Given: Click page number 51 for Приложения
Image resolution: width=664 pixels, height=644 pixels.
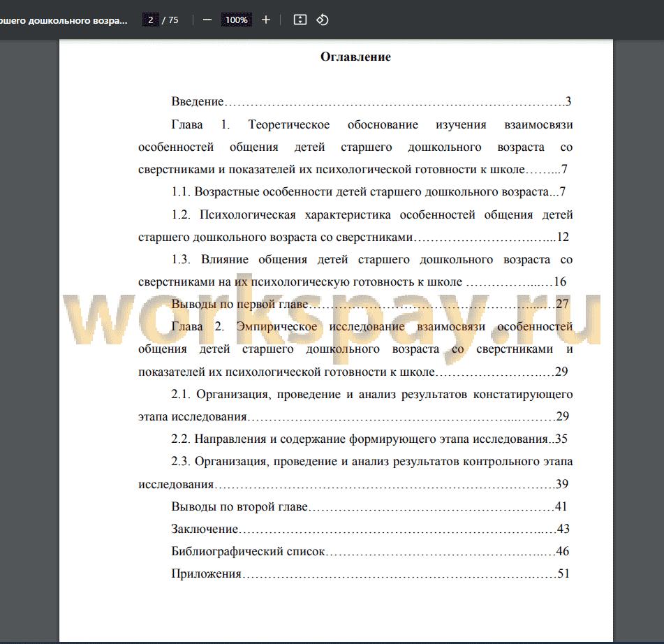Looking at the screenshot, I should [x=563, y=573].
